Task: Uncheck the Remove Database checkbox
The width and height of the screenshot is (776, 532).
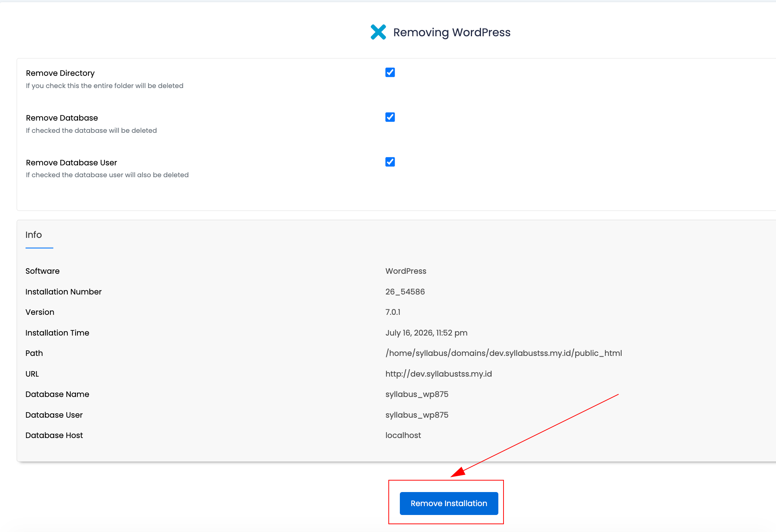Action: [x=390, y=117]
